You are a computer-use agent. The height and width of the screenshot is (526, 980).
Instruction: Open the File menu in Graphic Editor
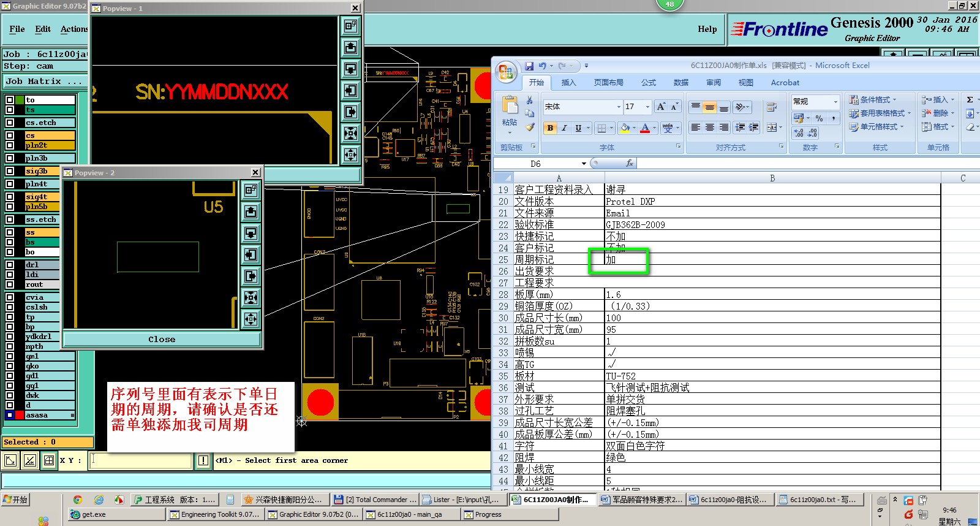[x=17, y=29]
